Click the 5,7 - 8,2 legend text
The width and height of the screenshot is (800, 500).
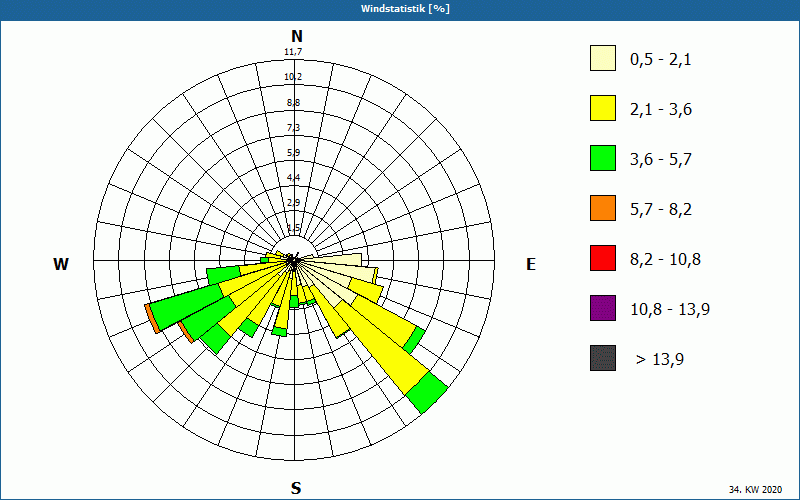[661, 210]
